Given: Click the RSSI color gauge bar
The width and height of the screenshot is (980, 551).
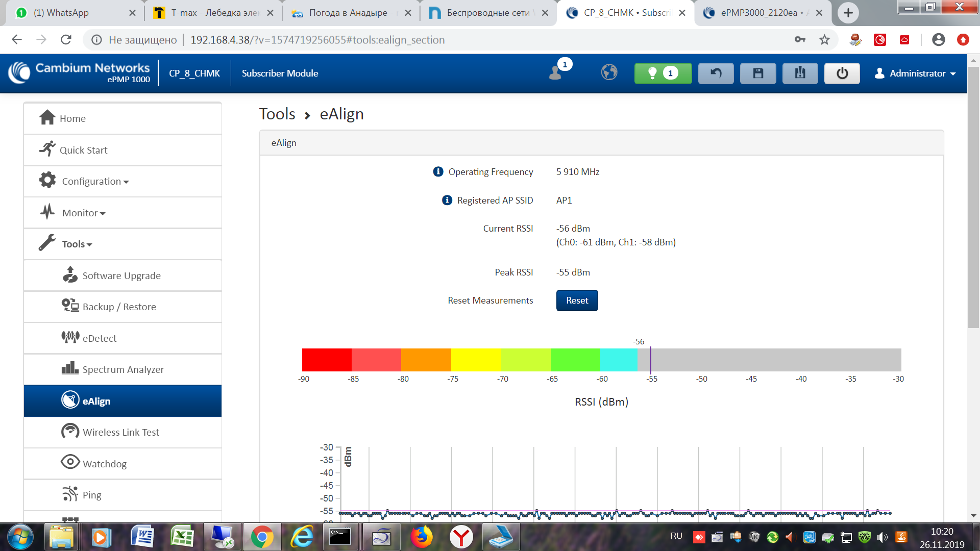Looking at the screenshot, I should (x=601, y=360).
